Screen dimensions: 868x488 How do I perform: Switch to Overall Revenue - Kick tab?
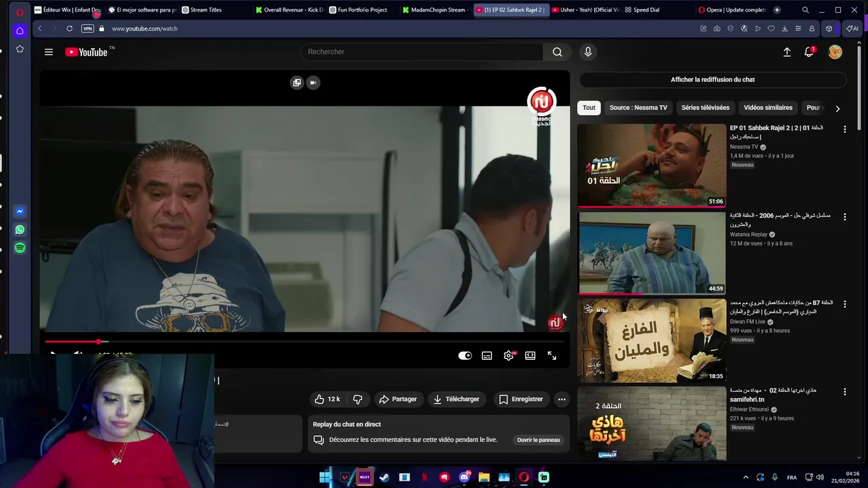pyautogui.click(x=289, y=10)
